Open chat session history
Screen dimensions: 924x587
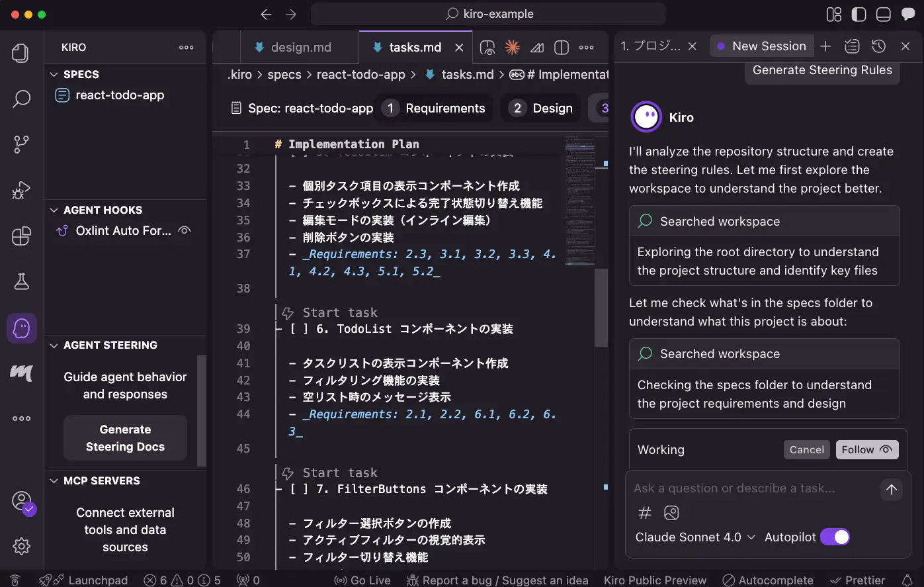(878, 46)
